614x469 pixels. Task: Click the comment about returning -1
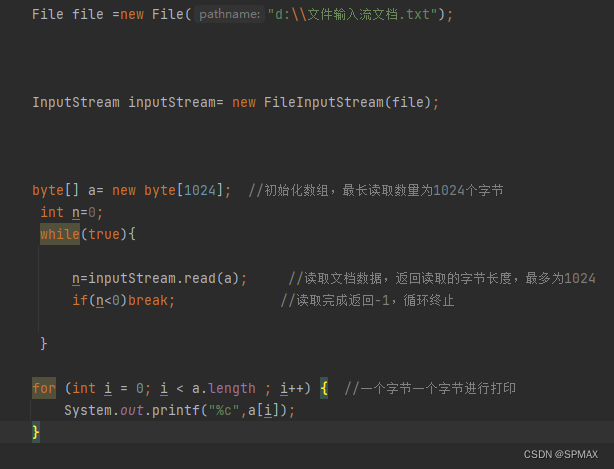pyautogui.click(x=367, y=300)
